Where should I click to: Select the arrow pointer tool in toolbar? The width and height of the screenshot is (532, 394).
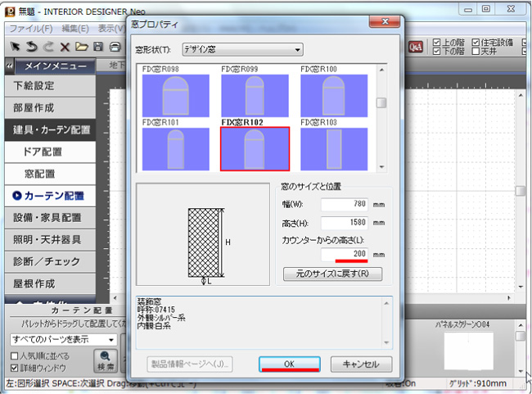[x=13, y=46]
